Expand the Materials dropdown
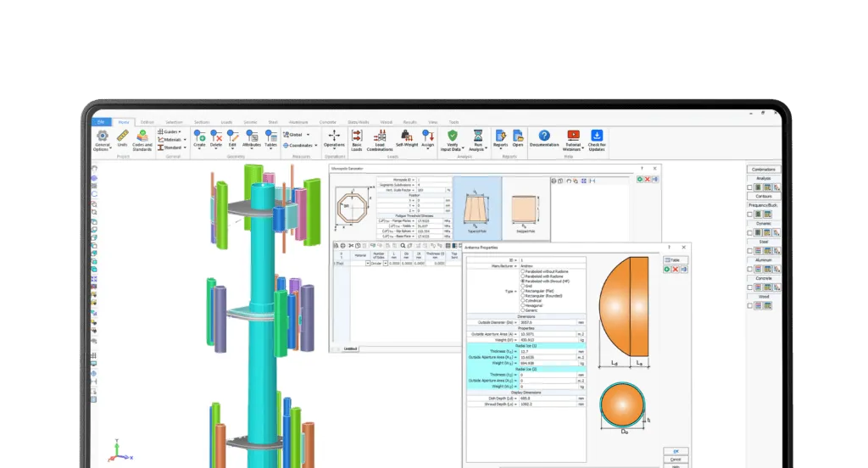 point(185,140)
